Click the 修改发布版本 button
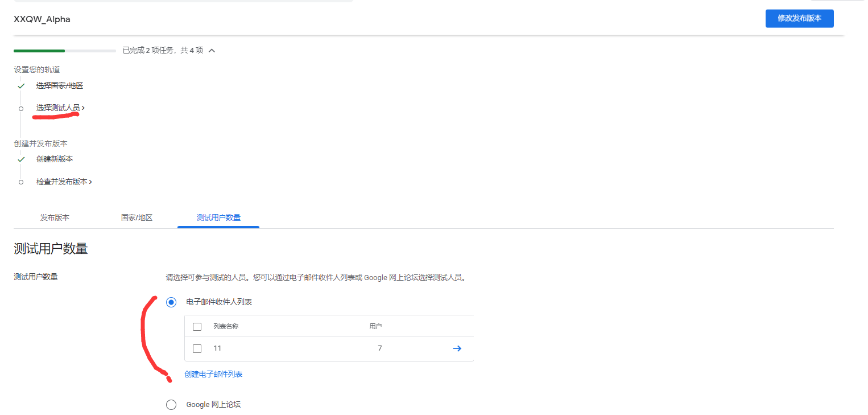The height and width of the screenshot is (415, 868). (799, 18)
